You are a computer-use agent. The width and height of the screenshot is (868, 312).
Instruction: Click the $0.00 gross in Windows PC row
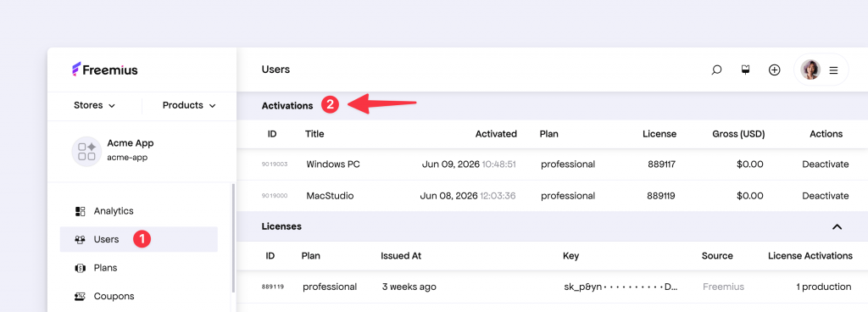coord(750,164)
